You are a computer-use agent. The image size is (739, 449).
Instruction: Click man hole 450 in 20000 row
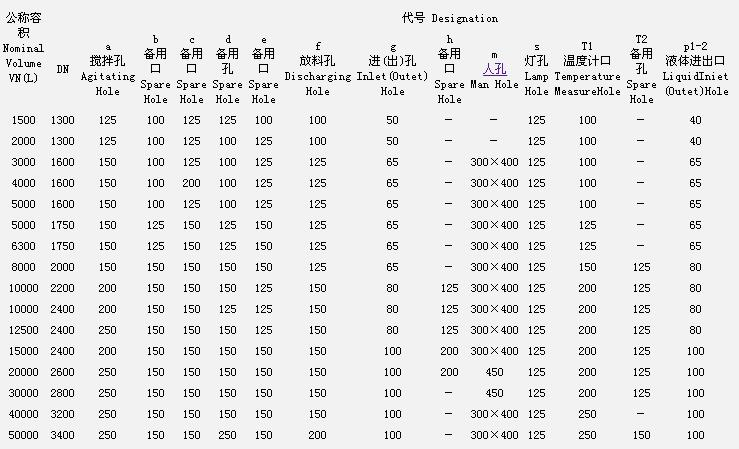(494, 372)
